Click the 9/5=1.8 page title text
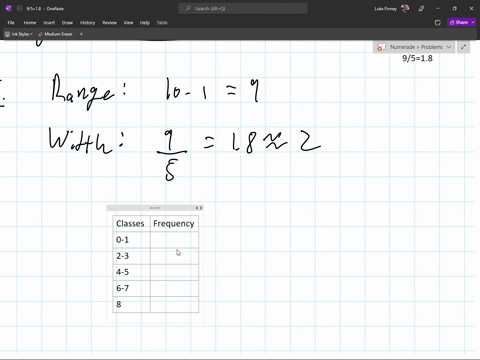 (x=417, y=58)
